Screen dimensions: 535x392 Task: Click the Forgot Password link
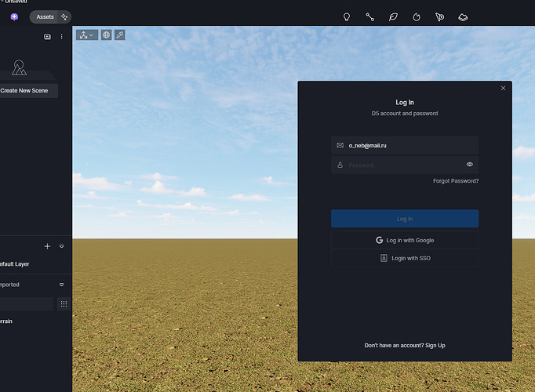tap(455, 181)
